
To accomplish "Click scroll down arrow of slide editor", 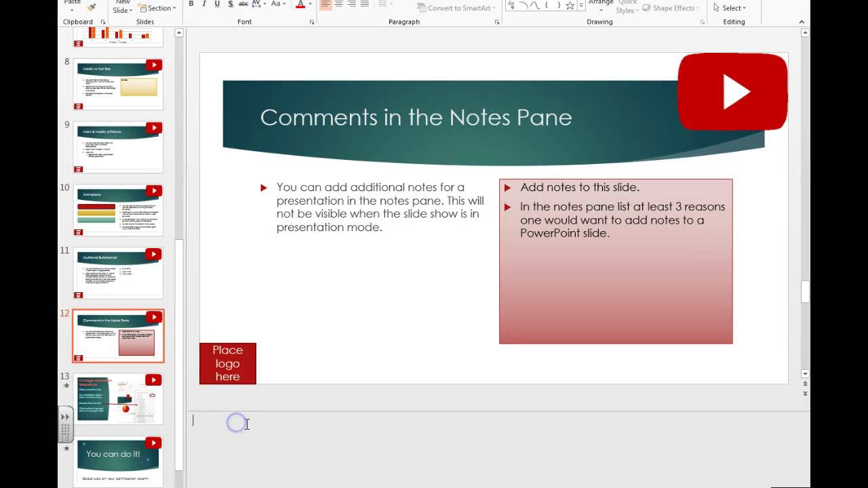I will pyautogui.click(x=805, y=374).
